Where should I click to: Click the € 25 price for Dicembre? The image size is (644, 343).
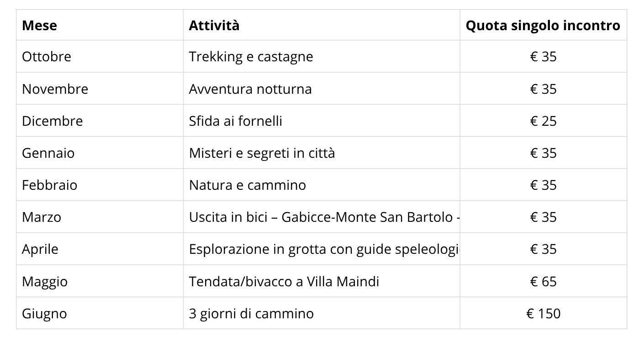[543, 121]
